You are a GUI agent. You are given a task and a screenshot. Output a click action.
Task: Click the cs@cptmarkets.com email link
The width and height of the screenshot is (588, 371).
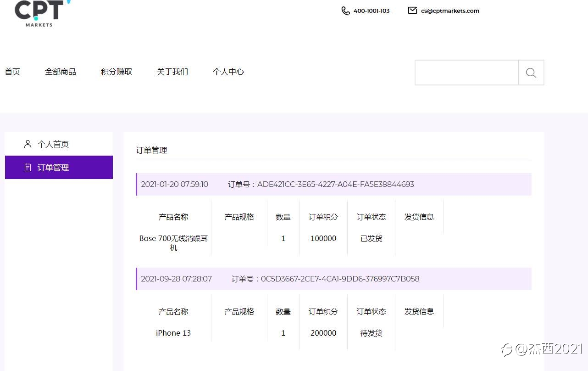coord(450,11)
